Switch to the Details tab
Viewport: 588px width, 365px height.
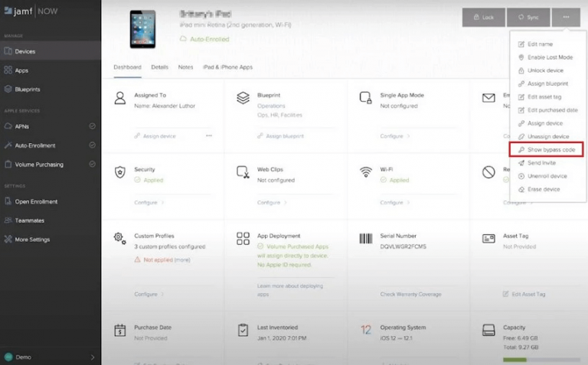tap(159, 67)
